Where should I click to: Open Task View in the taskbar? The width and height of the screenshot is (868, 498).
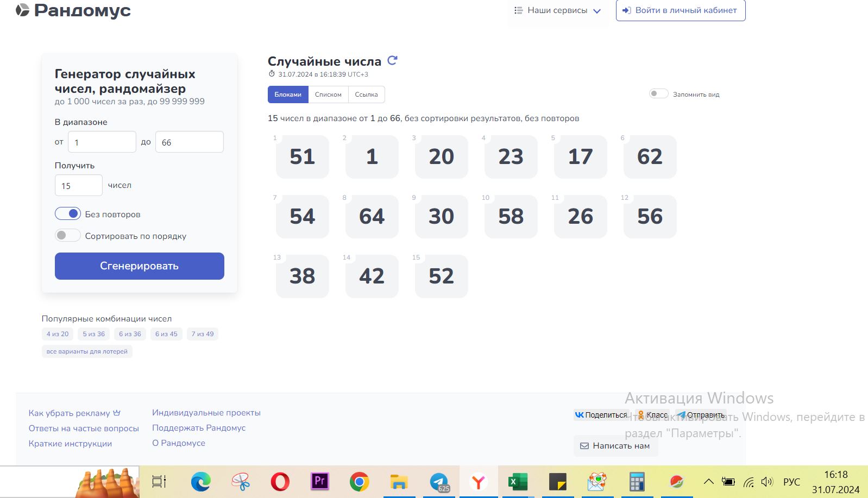(159, 482)
